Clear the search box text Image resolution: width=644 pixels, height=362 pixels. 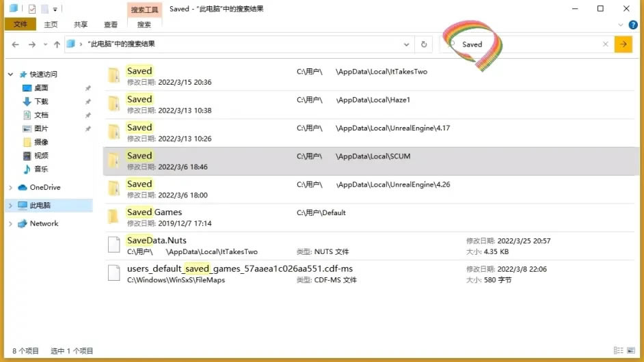(605, 44)
